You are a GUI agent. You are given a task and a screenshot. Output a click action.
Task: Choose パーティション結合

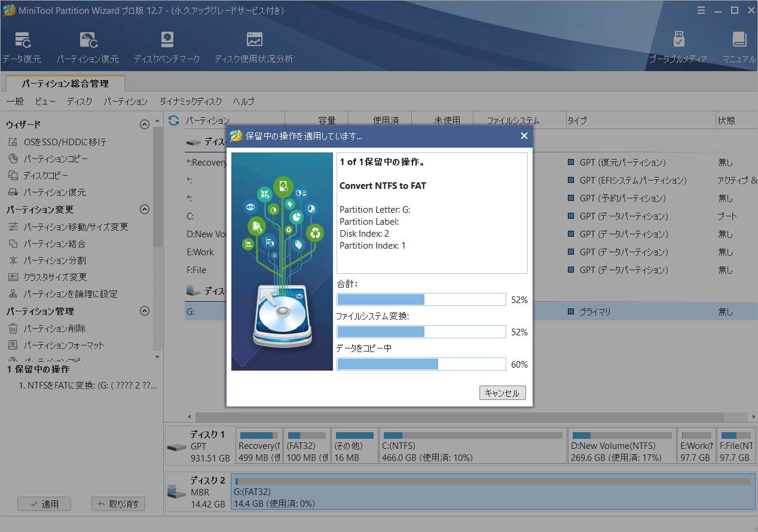47,244
